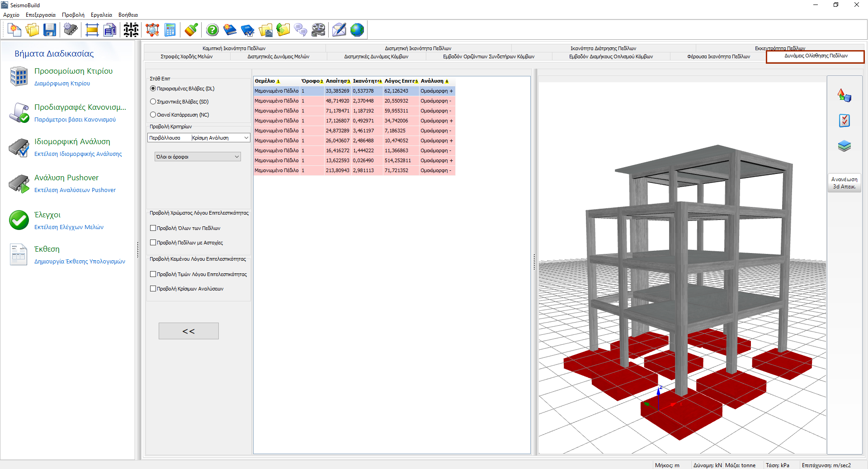Open the Όλοι οι όροφοι dropdown
The width and height of the screenshot is (868, 469).
tap(198, 157)
